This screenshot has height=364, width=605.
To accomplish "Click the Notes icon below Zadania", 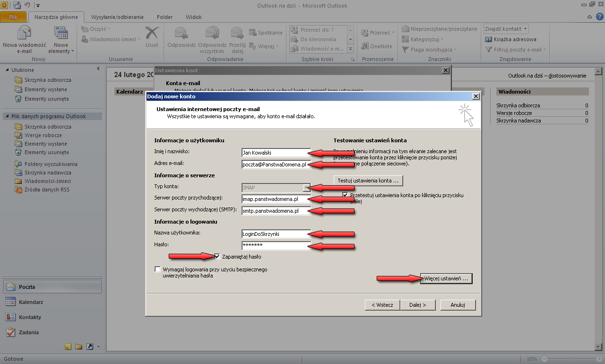I will [x=68, y=347].
